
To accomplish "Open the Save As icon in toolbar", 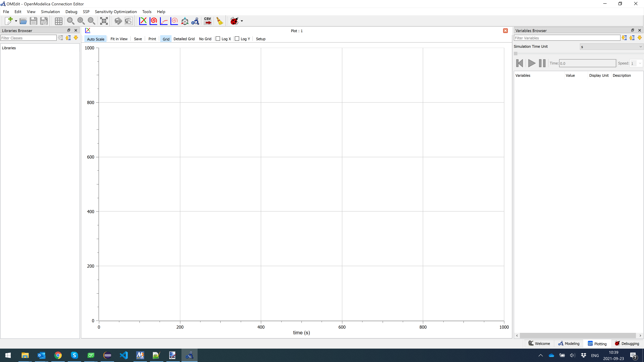I will [44, 21].
